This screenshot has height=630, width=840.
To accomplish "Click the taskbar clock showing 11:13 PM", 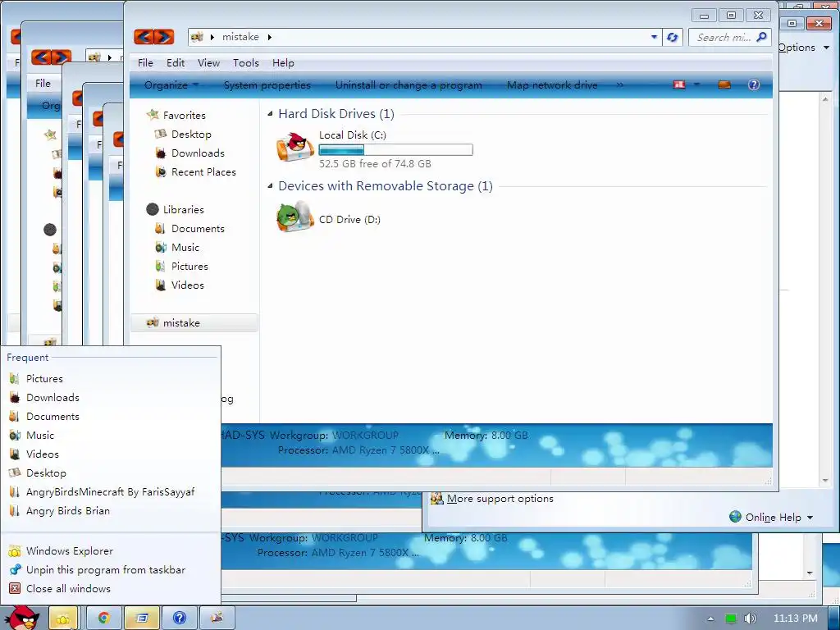I will 796,619.
